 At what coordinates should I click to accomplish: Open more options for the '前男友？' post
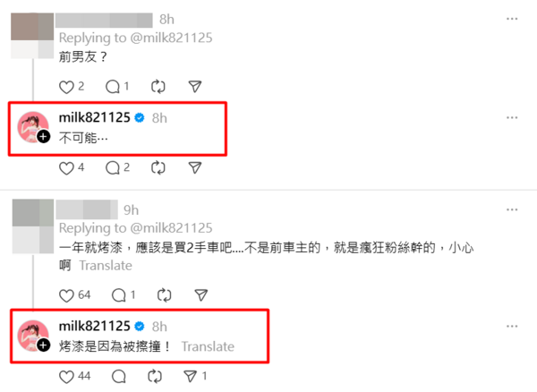point(512,19)
